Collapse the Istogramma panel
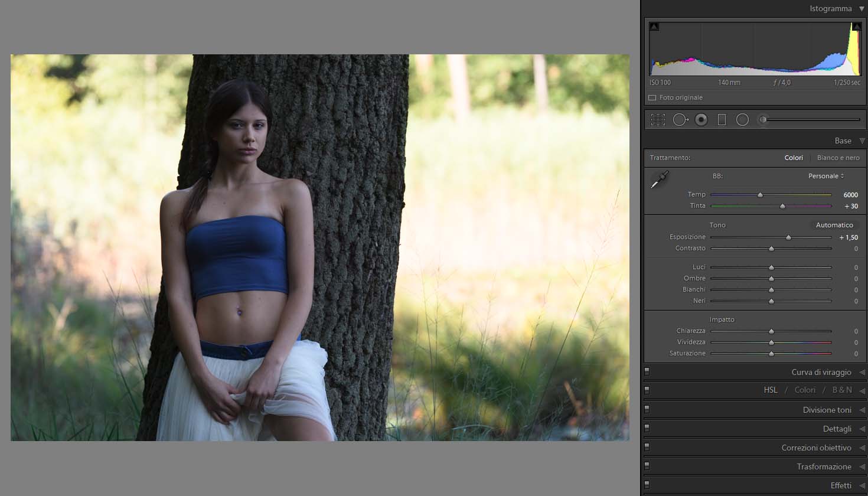This screenshot has width=868, height=496. [x=862, y=9]
